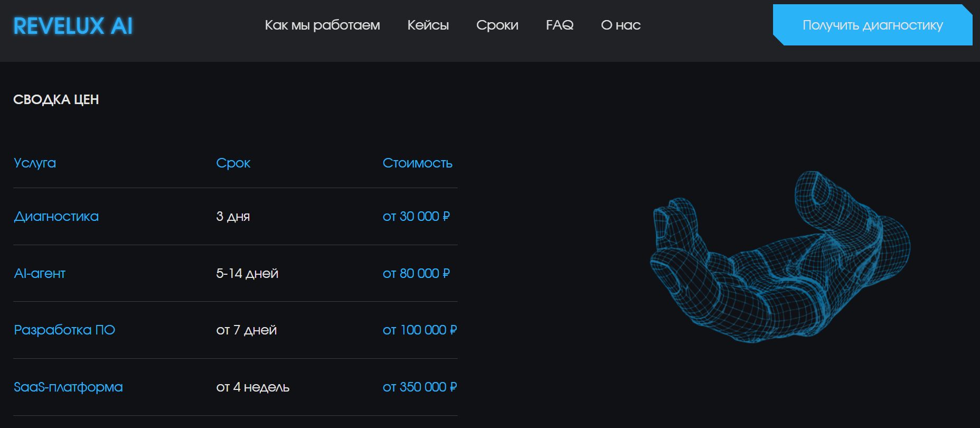Click the «3 дня» duration cell
This screenshot has width=980, height=428.
click(x=233, y=216)
